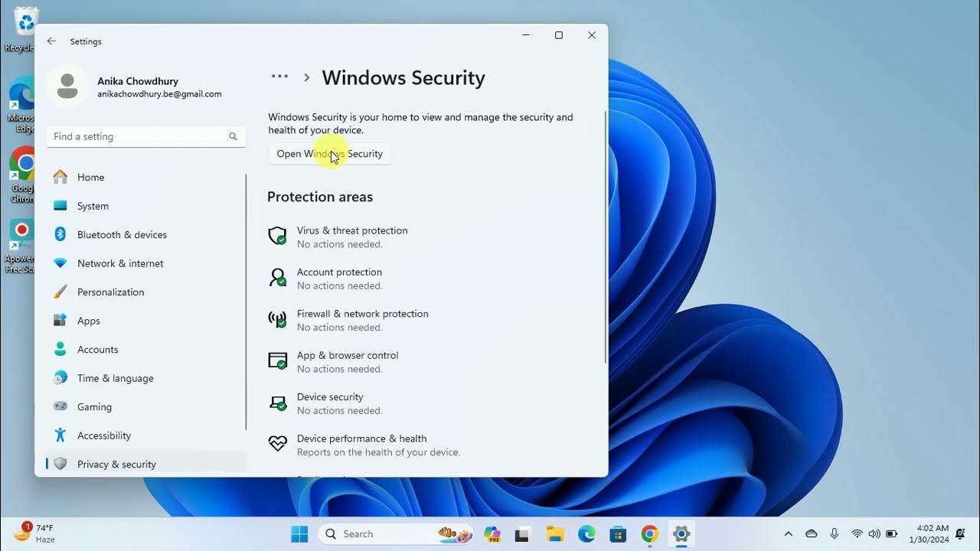This screenshot has width=980, height=551.
Task: Launch Microsoft Store from the taskbar
Action: 618,534
